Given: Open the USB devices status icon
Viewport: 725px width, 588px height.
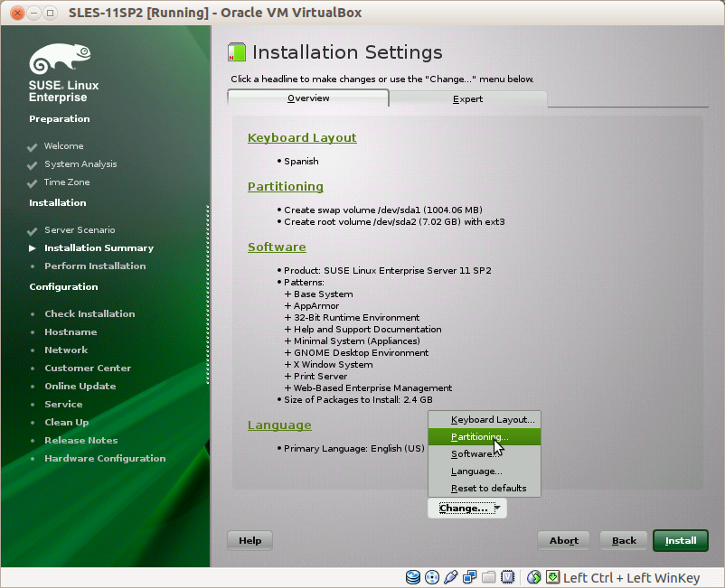Looking at the screenshot, I should (451, 577).
